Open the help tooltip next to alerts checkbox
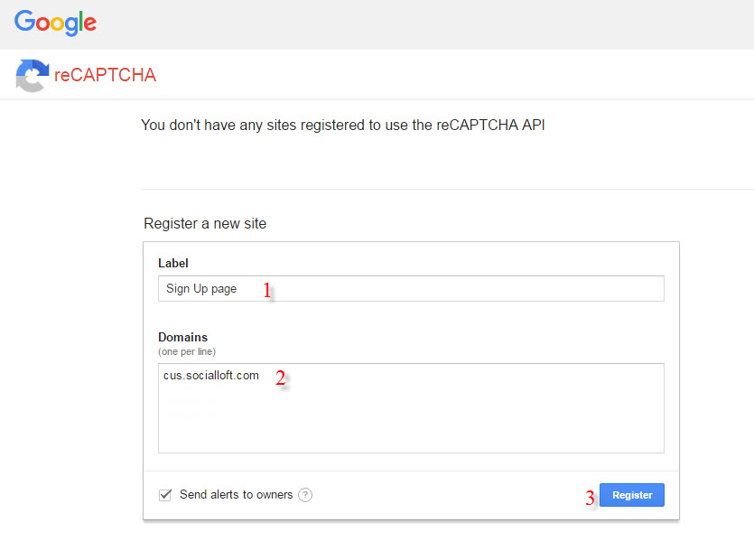Image resolution: width=754 pixels, height=560 pixels. (305, 495)
